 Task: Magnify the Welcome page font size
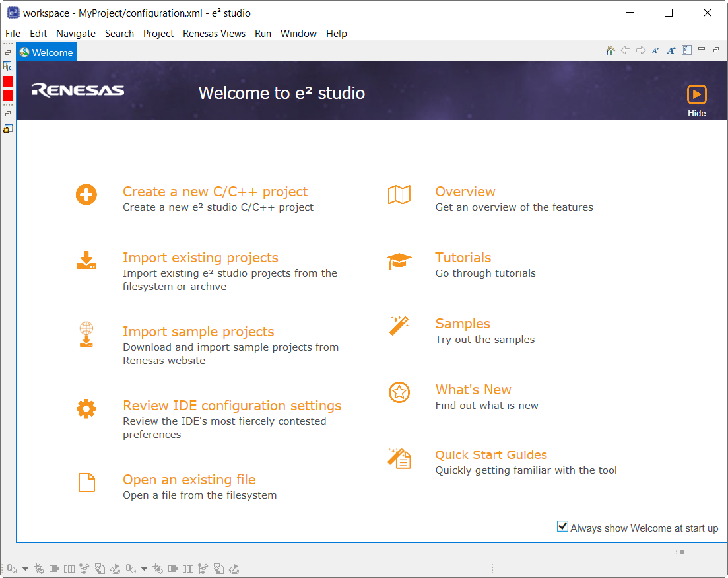671,50
